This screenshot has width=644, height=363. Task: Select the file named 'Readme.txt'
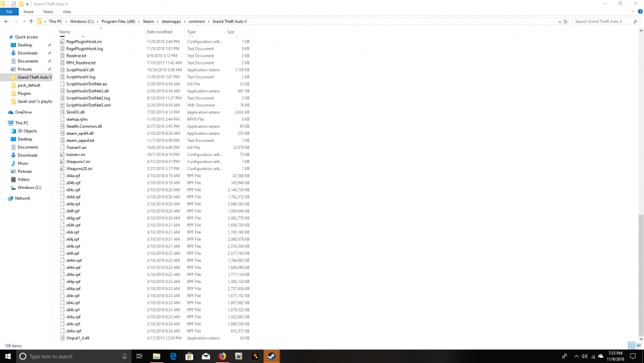point(76,56)
